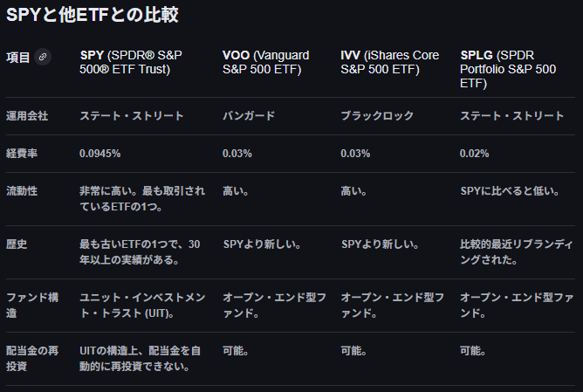Click the IVV (iShares Core S&P 500 ETF) header
583x392 pixels.
pos(389,62)
